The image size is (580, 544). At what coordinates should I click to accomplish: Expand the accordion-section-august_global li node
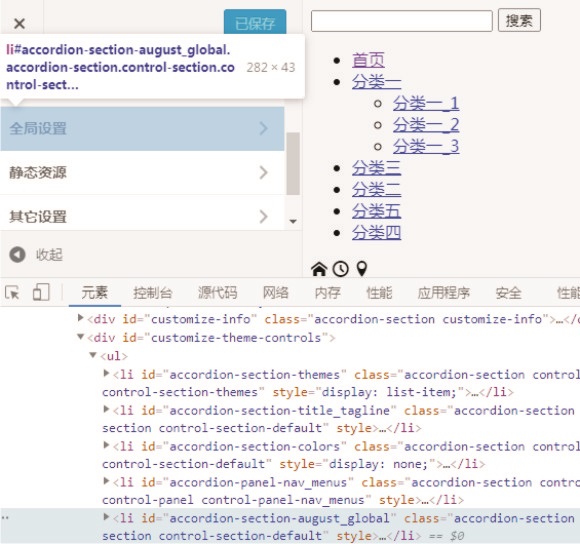pos(106,517)
